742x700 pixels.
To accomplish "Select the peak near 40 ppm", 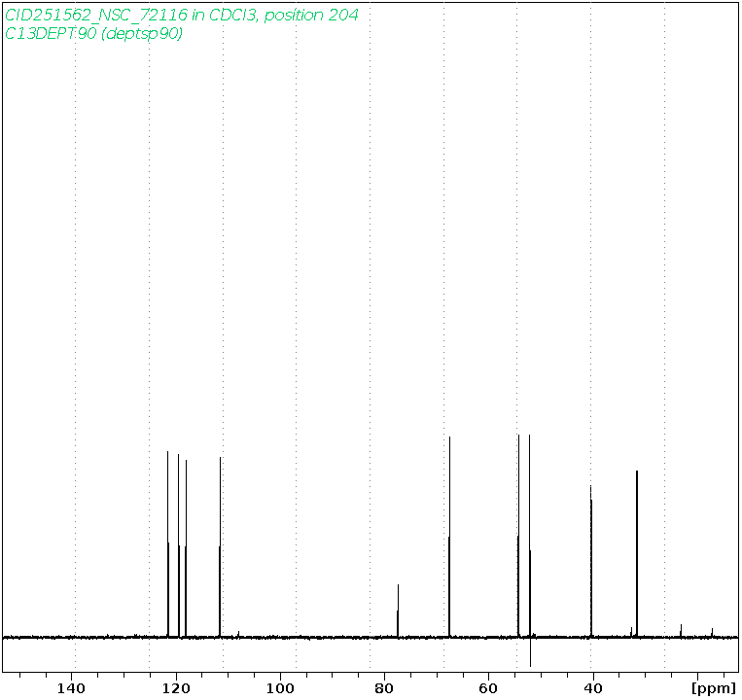I will pyautogui.click(x=591, y=561).
